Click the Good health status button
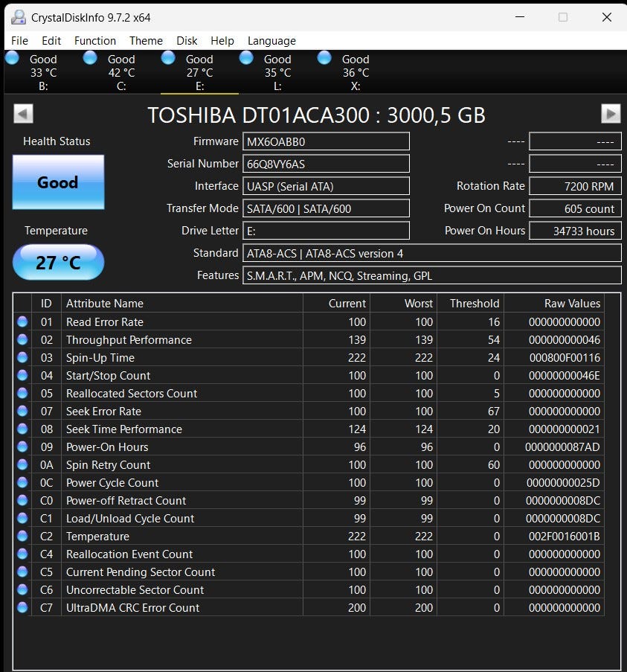This screenshot has width=627, height=672. [58, 182]
